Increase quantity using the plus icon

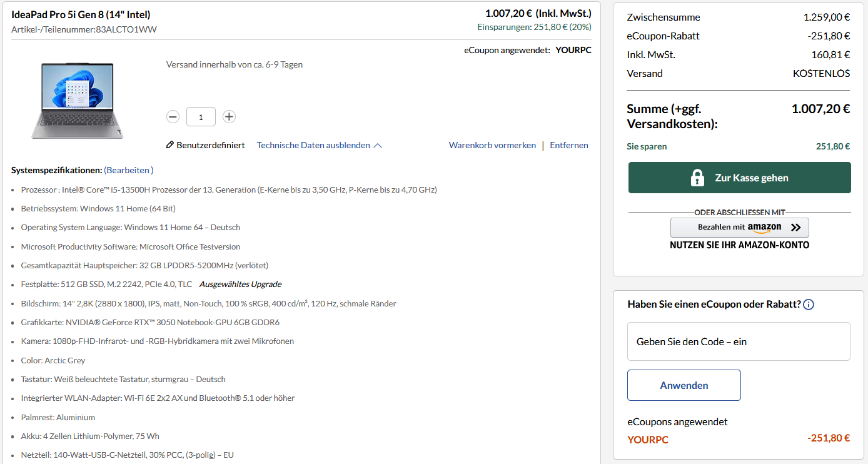coord(229,116)
